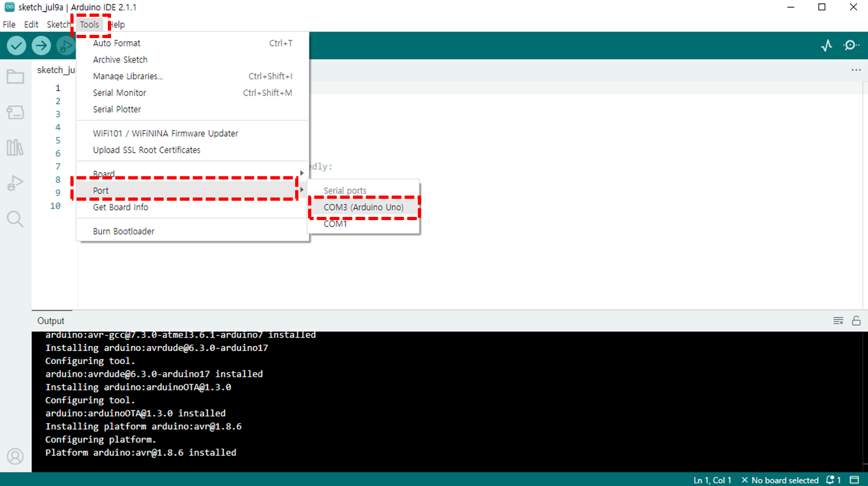Switch to the sketch_jul9a editor tab
Image resolution: width=868 pixels, height=486 pixels.
pyautogui.click(x=56, y=70)
